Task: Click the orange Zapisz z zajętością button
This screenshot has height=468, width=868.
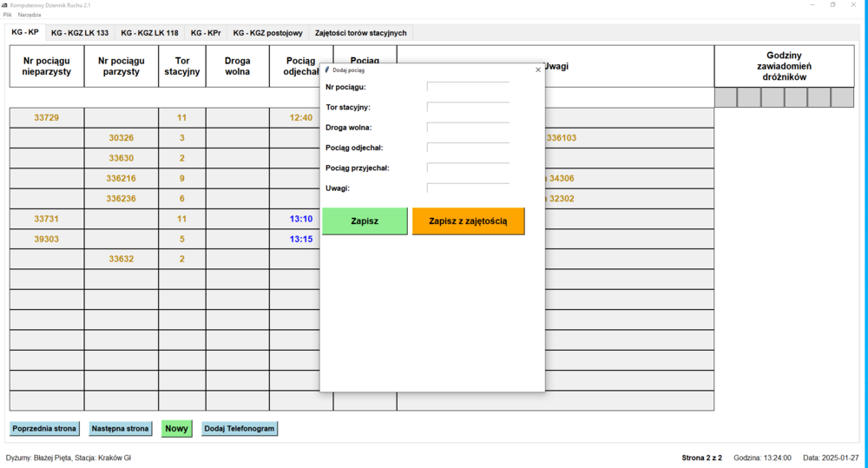Action: [468, 221]
